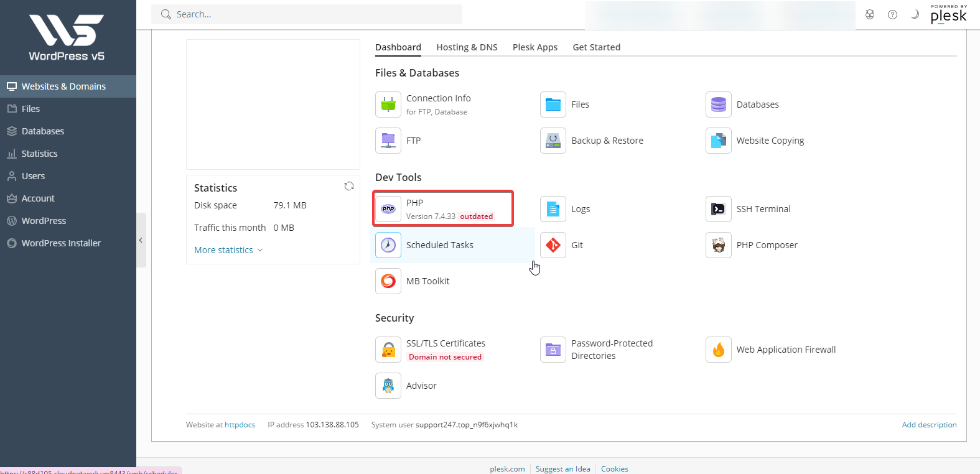Open the Files folder icon in Files & Databases
Screen dimensions: 980x474
[553, 105]
